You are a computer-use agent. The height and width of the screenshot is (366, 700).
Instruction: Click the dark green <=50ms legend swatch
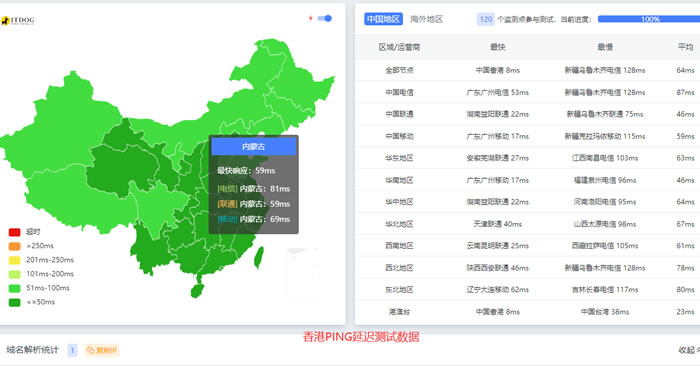(x=14, y=302)
